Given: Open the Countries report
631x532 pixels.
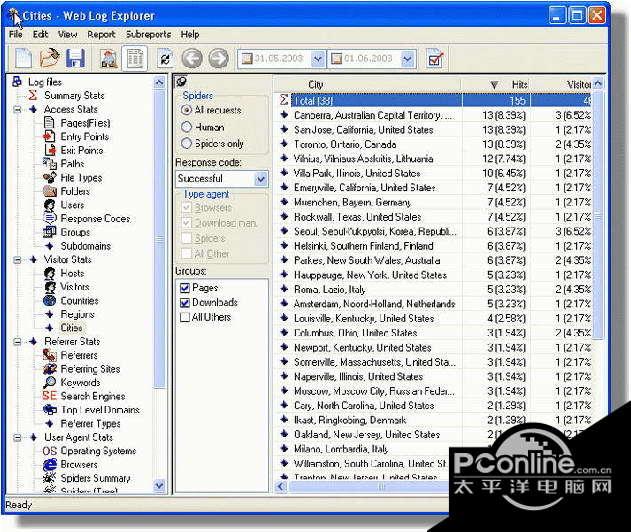Looking at the screenshot, I should coord(79,301).
